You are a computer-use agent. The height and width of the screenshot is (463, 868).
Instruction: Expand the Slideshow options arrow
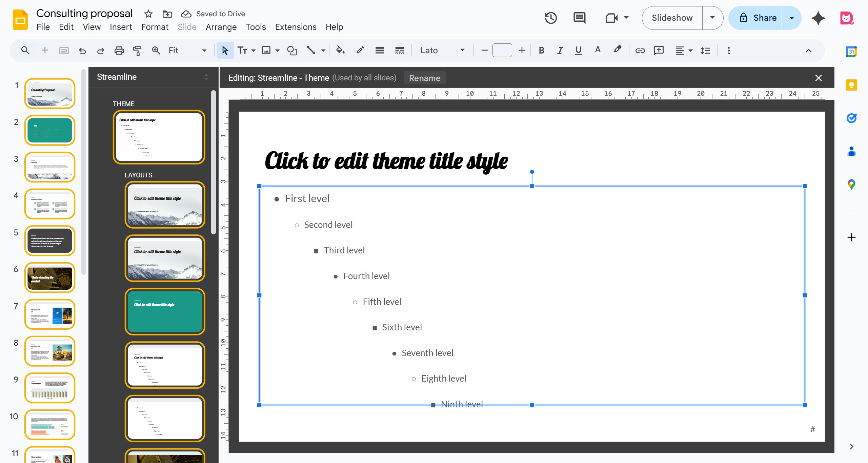click(x=712, y=18)
